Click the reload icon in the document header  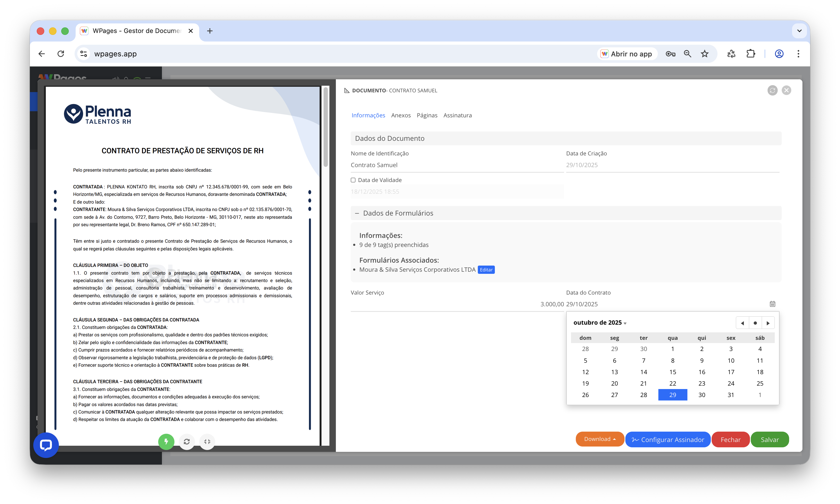(772, 90)
